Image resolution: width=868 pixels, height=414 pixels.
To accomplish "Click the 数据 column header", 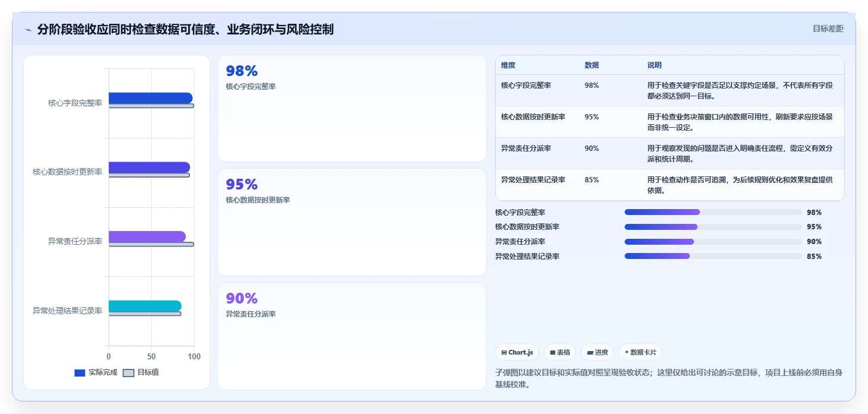I will [x=592, y=65].
